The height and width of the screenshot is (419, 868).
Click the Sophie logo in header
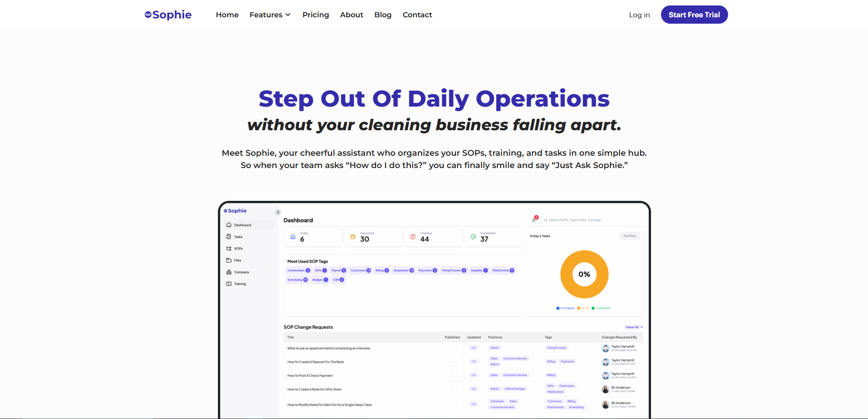click(x=168, y=15)
